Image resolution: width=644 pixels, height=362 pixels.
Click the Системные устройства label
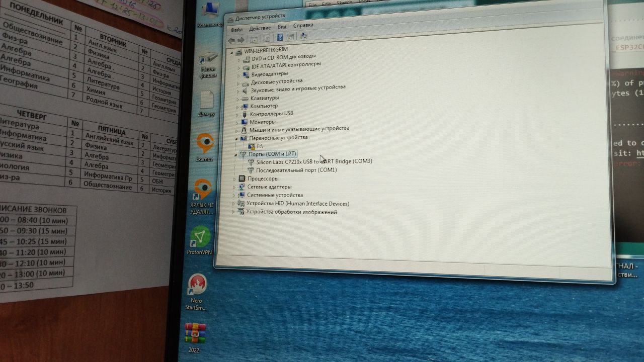tap(275, 195)
